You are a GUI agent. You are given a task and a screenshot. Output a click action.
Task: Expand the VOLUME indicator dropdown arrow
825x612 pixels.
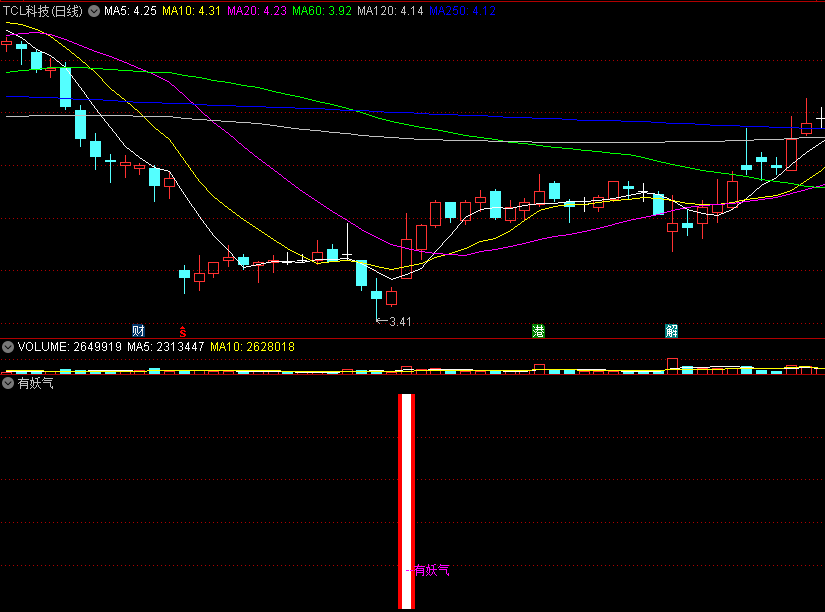8,347
